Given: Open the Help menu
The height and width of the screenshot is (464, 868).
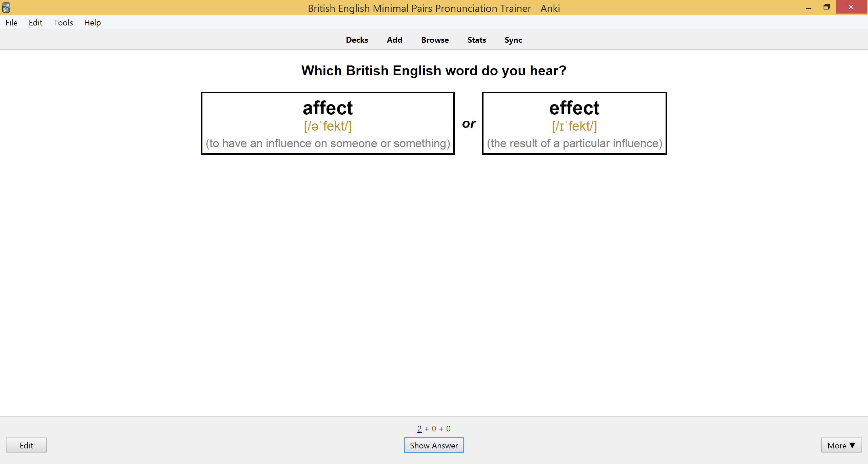Looking at the screenshot, I should point(92,23).
